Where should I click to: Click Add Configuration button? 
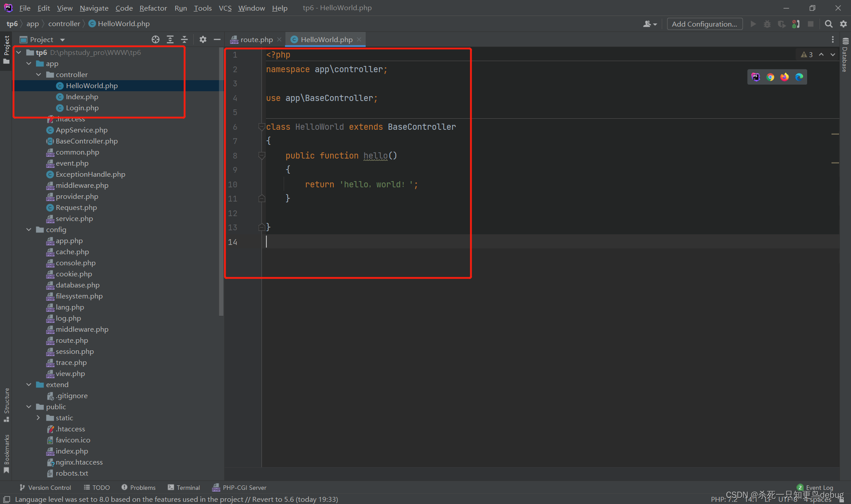[704, 24]
